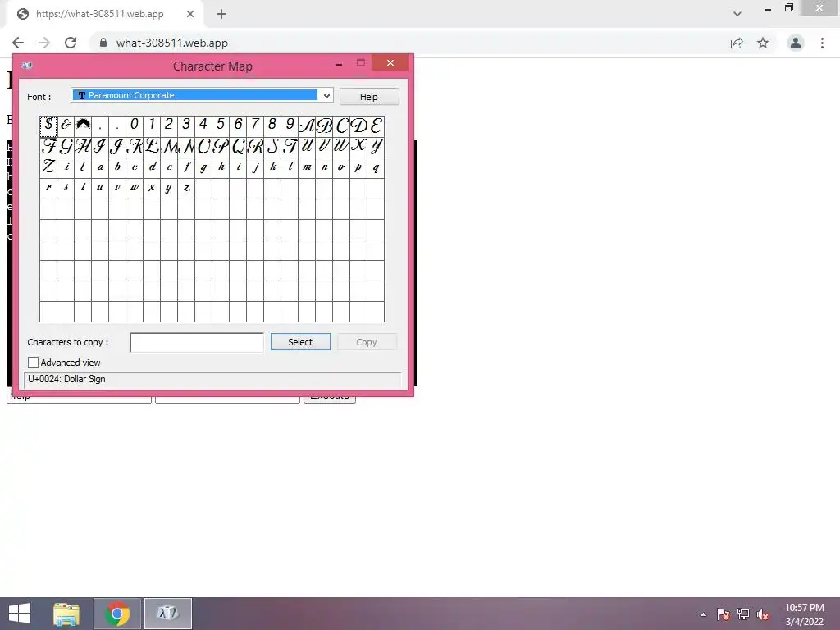Click the taskbar clock showing 10:57 PM
This screenshot has height=630, width=840.
[x=805, y=614]
